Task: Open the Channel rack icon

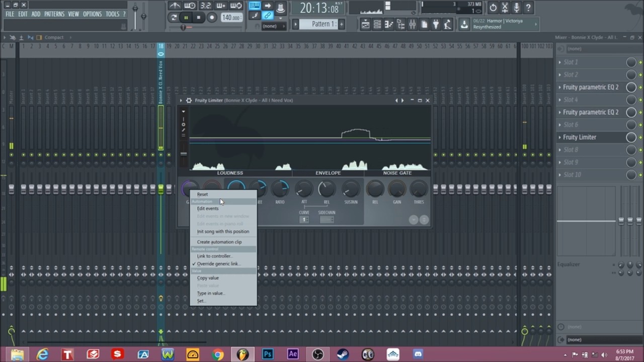Action: pyautogui.click(x=377, y=24)
